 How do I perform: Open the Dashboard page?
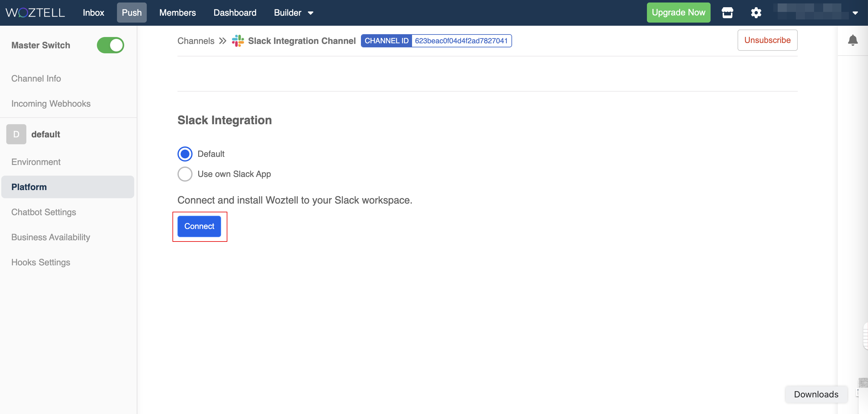pyautogui.click(x=235, y=13)
